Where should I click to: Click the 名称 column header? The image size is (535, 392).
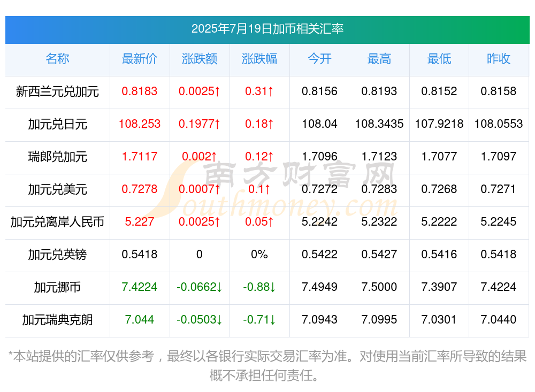pyautogui.click(x=57, y=59)
